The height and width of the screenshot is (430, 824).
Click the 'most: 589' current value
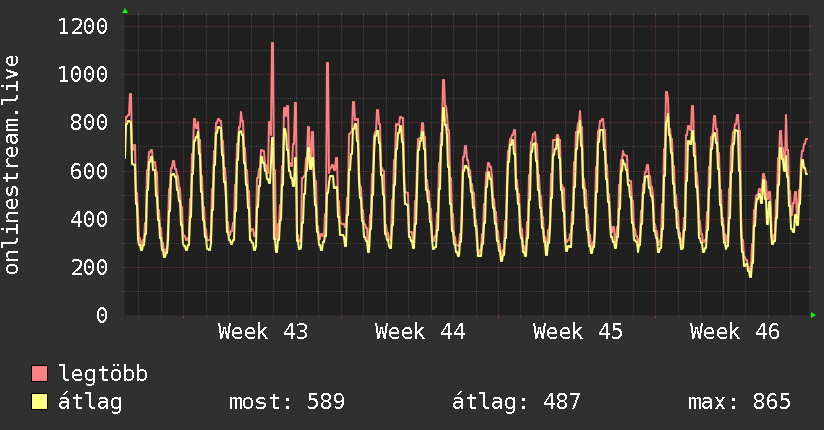point(287,402)
